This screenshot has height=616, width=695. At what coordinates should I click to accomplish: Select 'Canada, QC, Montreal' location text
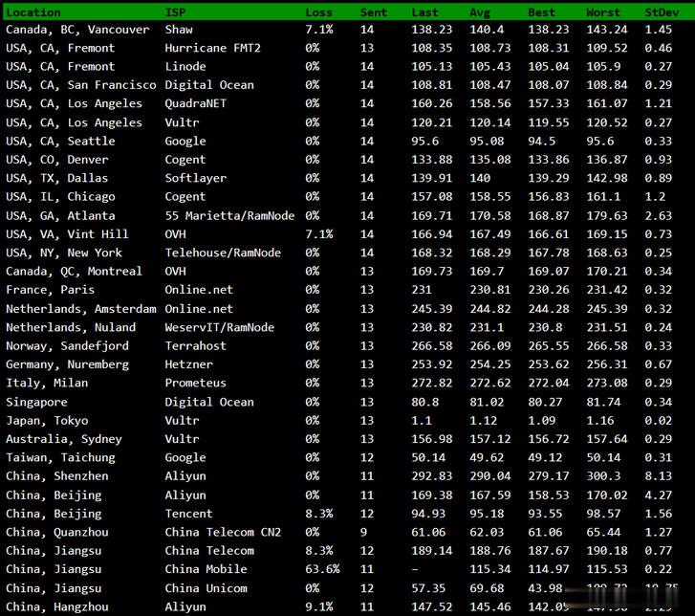(74, 272)
